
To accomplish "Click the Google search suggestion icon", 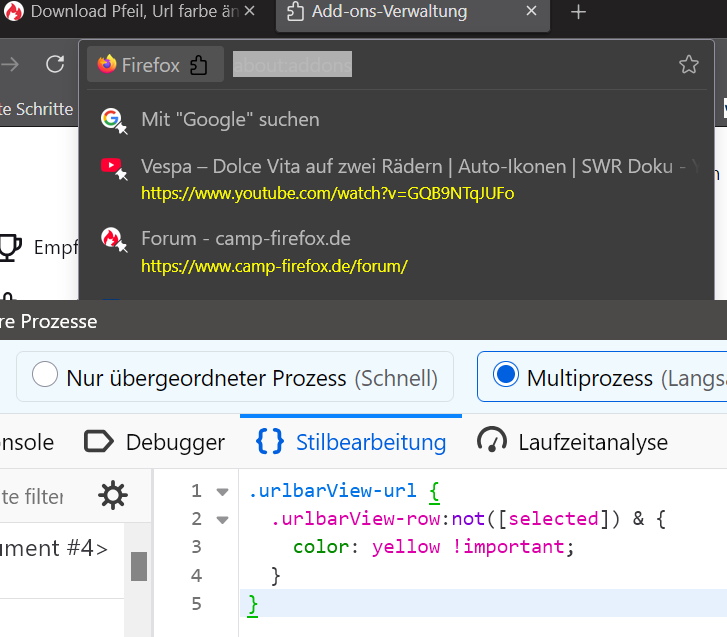I will (x=112, y=120).
